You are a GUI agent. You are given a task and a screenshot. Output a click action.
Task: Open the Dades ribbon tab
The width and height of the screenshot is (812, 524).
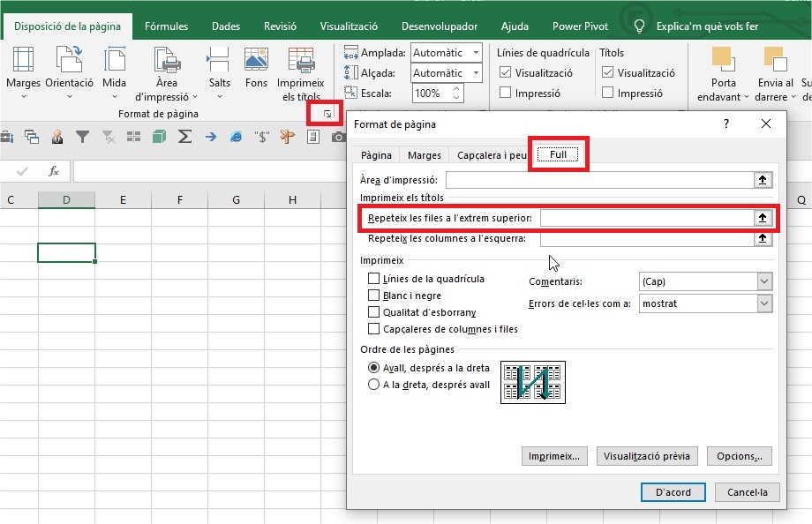(x=226, y=26)
